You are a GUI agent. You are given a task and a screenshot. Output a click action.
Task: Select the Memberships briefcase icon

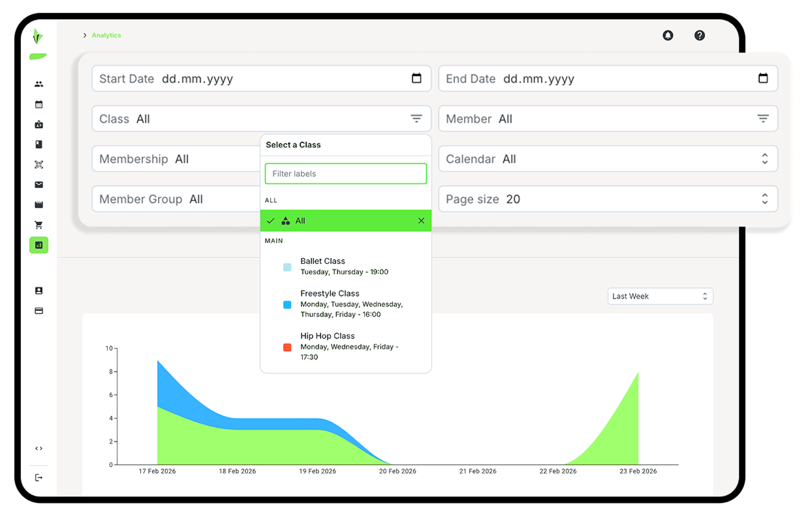pyautogui.click(x=38, y=124)
